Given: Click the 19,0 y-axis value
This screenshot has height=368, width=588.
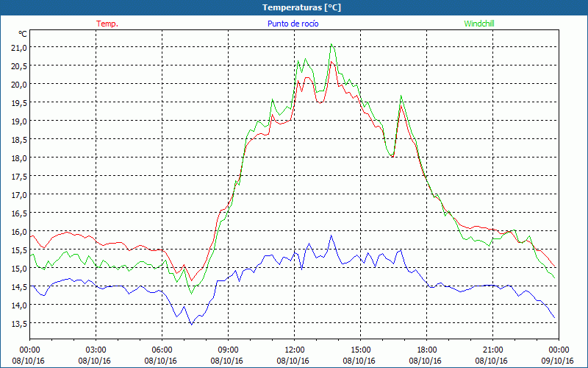Looking at the screenshot, I should [x=19, y=121].
